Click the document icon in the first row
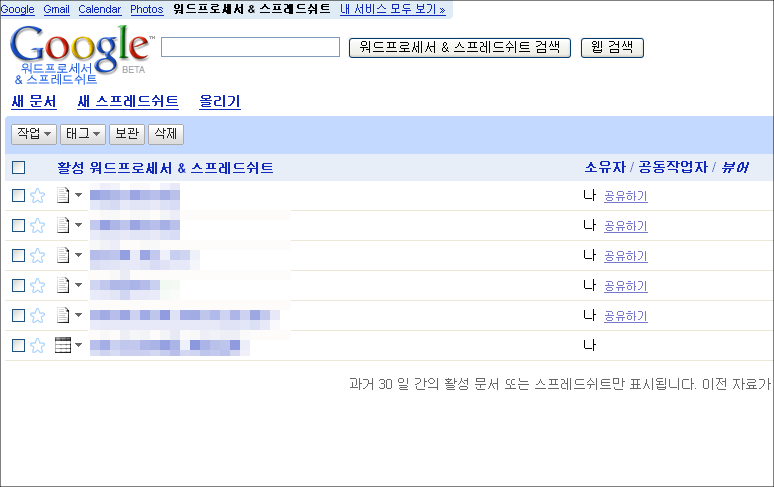Screen dimensions: 774x487 tap(63, 195)
